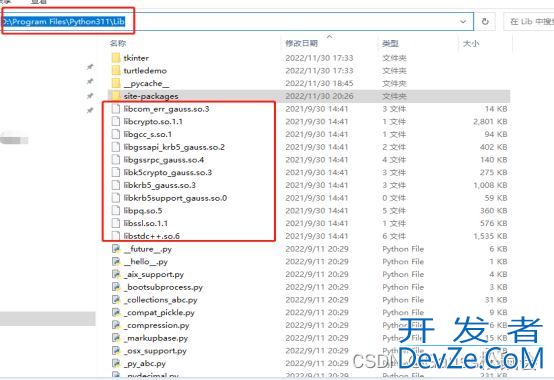The image size is (554, 380).
Task: Click the search box for Lib
Action: coord(529,22)
